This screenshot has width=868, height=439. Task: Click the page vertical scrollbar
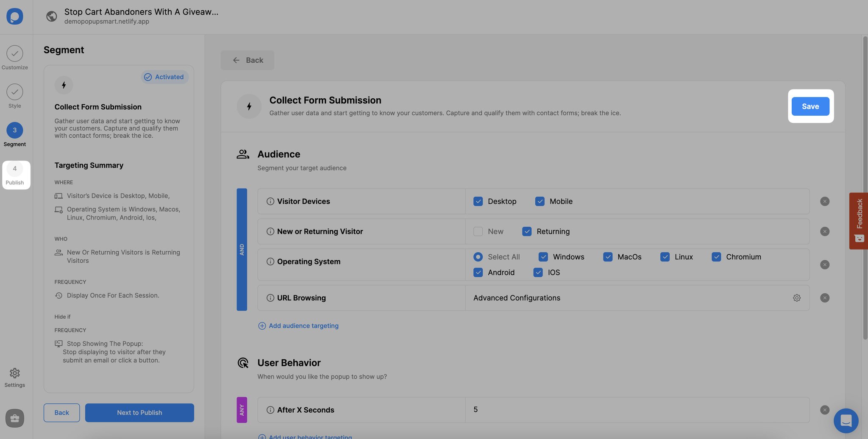(x=865, y=189)
